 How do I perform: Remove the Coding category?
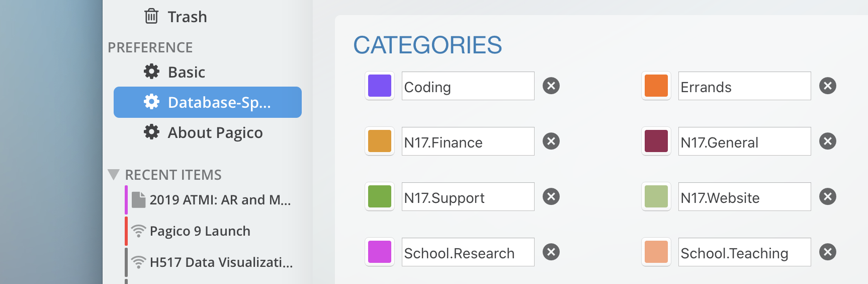point(551,86)
